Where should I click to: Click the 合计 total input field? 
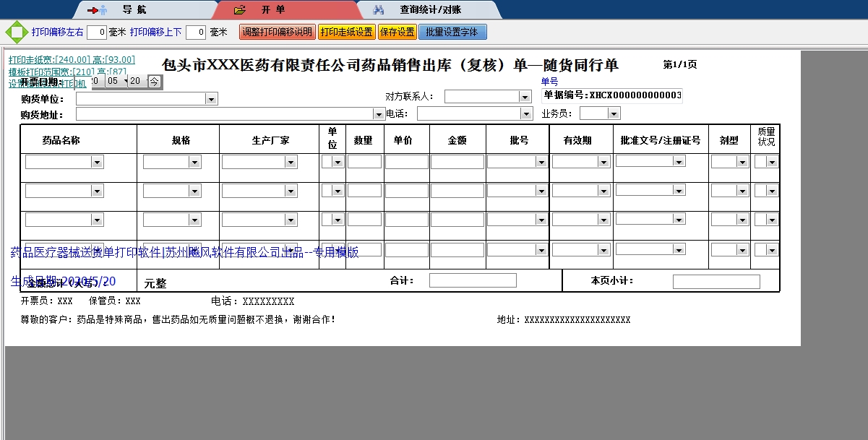coord(473,280)
